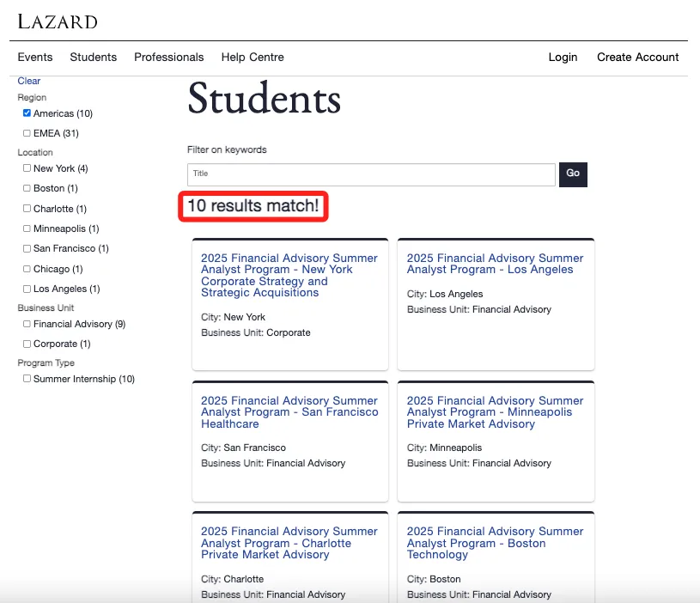
Task: Click the 'Business Unit' filter heading
Action: point(46,308)
